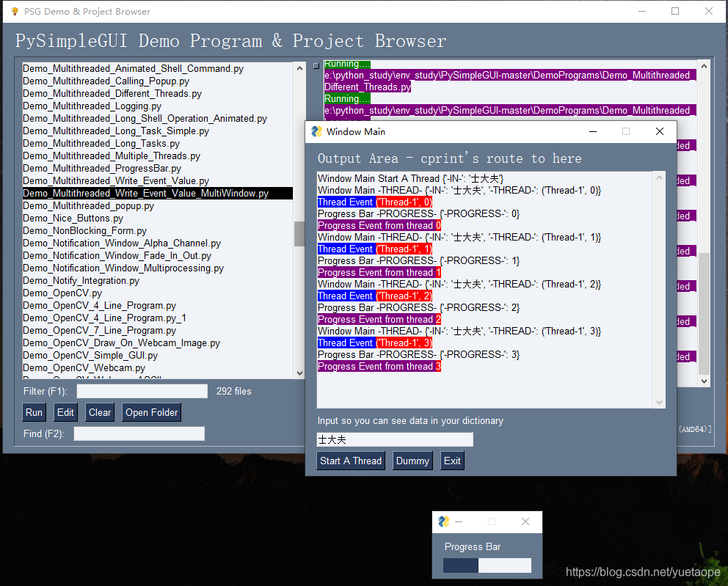Maximize the PSG Demo browser window
Screen dimensions: 728x586
tap(675, 11)
